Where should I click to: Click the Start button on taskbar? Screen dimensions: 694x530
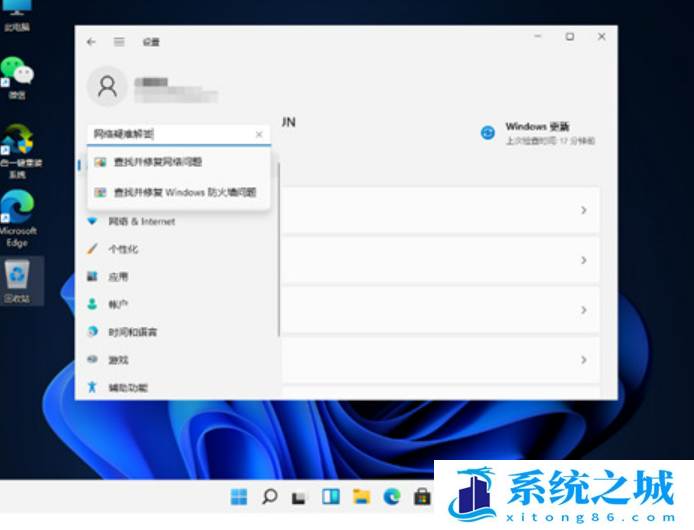pyautogui.click(x=239, y=496)
